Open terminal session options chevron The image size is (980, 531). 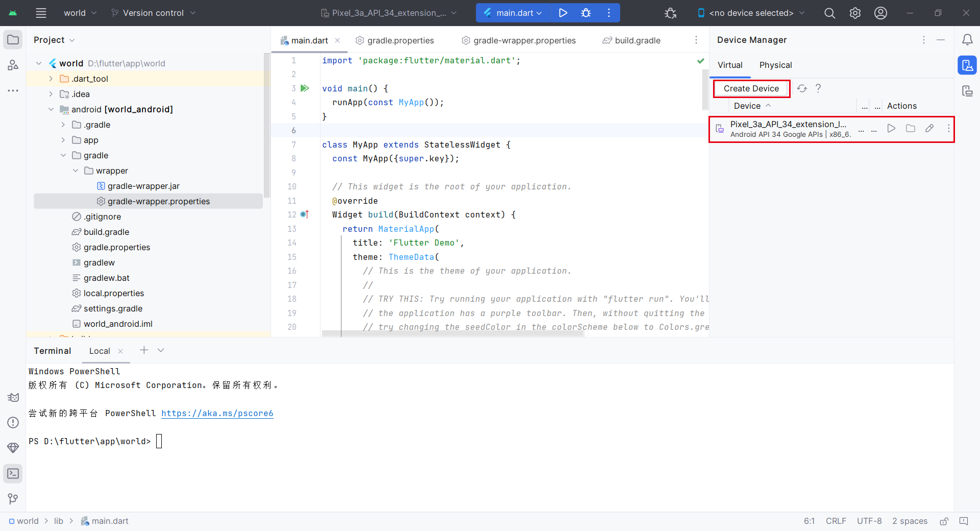(161, 350)
